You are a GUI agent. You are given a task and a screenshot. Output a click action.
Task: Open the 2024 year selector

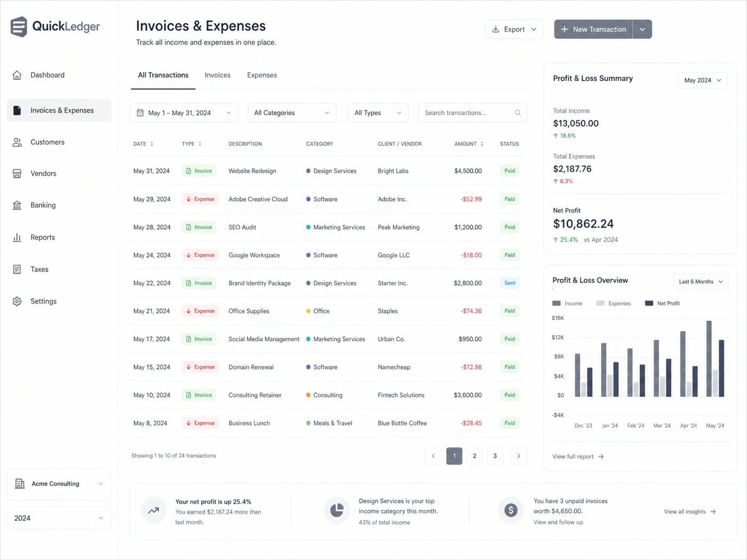tap(59, 518)
